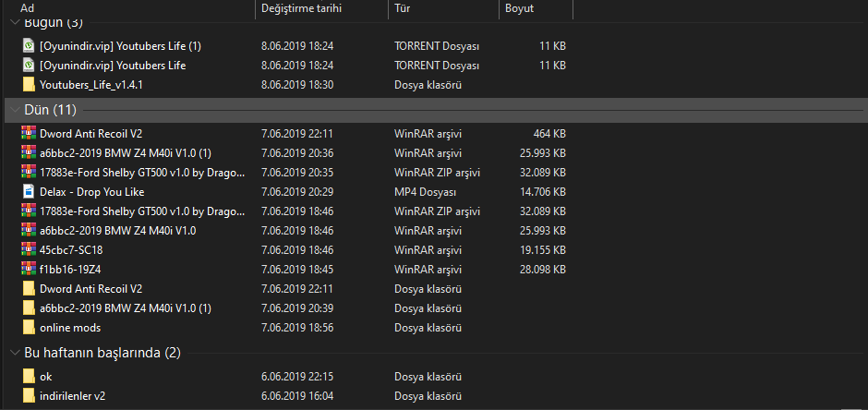Click ZIP icon of Ford Shelby modified 20:35
The height and width of the screenshot is (410, 868).
pos(29,172)
